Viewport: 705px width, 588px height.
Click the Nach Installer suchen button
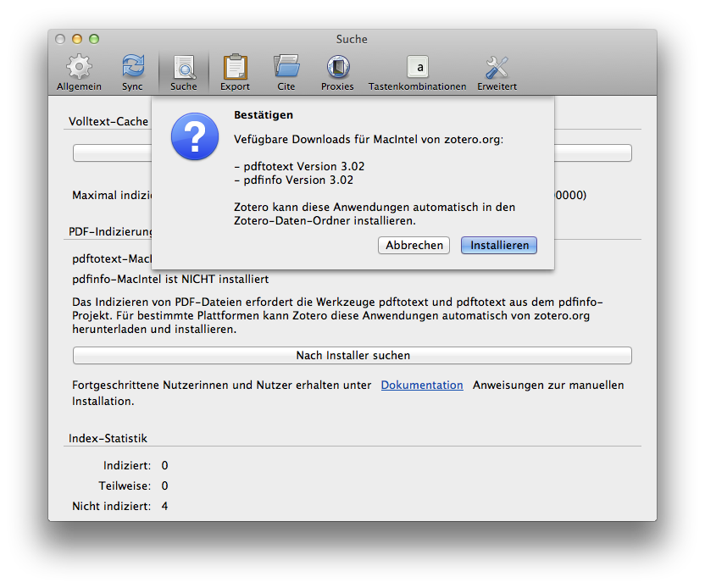tap(352, 356)
